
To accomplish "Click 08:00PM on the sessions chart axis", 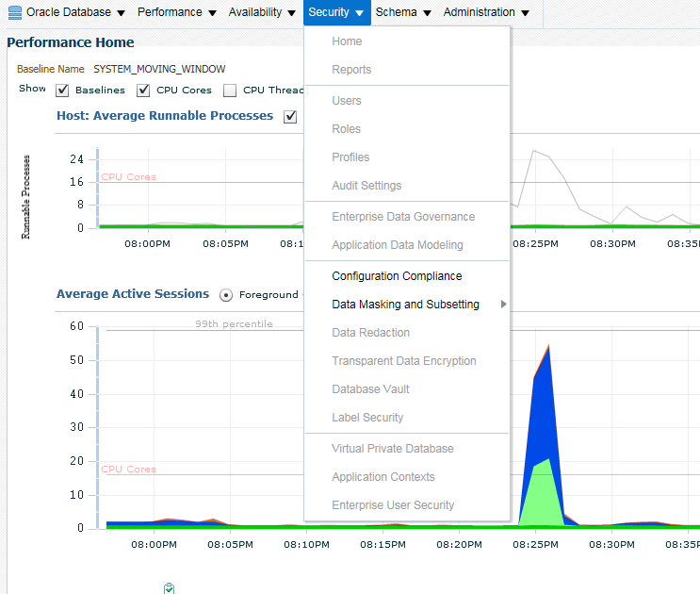I will click(154, 545).
